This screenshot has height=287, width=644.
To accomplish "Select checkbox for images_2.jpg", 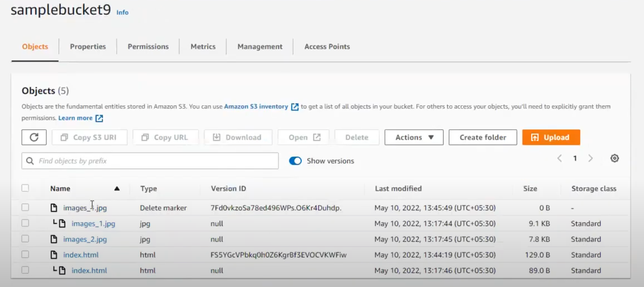I will pyautogui.click(x=25, y=238).
